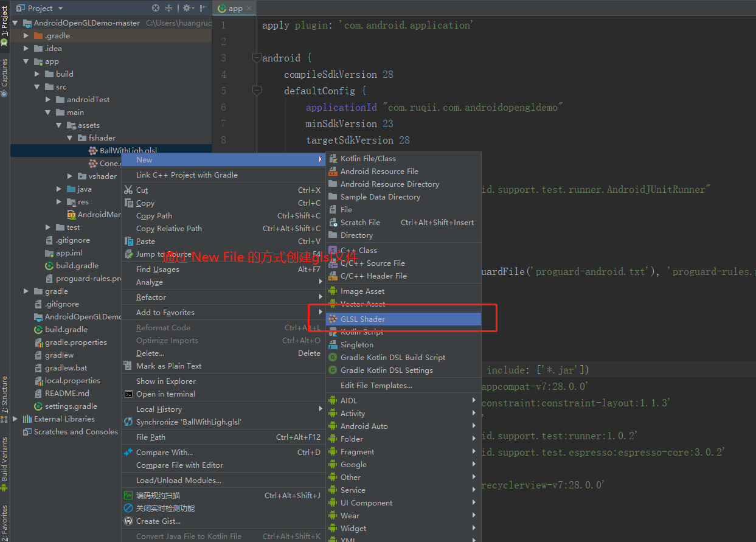Choose Mark as Plain Text

(167, 366)
